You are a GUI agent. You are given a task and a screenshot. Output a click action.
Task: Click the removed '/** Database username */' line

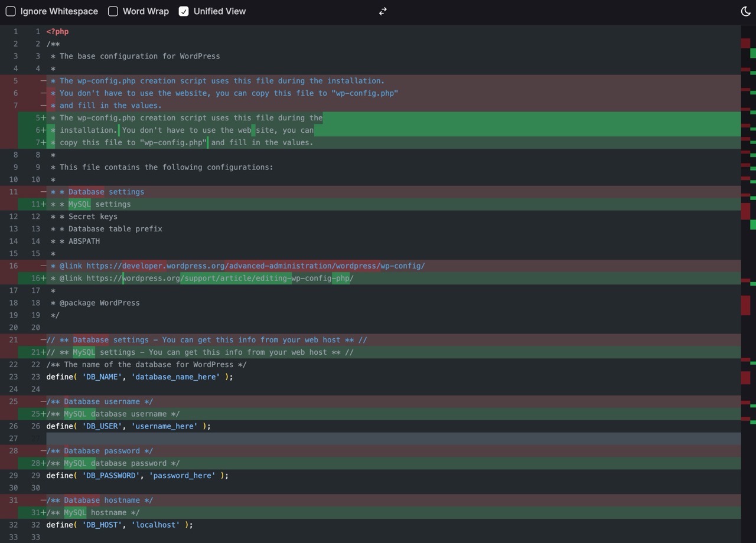[x=370, y=401]
